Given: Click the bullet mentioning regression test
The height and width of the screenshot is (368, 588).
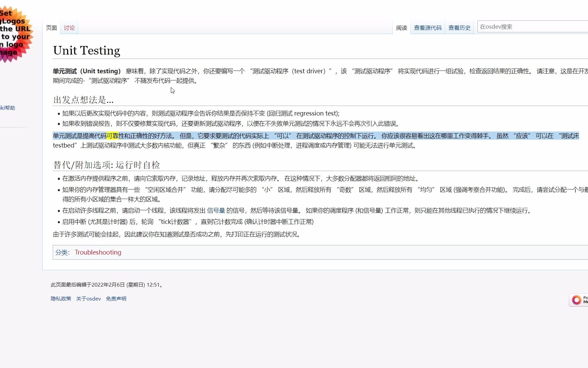Looking at the screenshot, I should coord(201,113).
